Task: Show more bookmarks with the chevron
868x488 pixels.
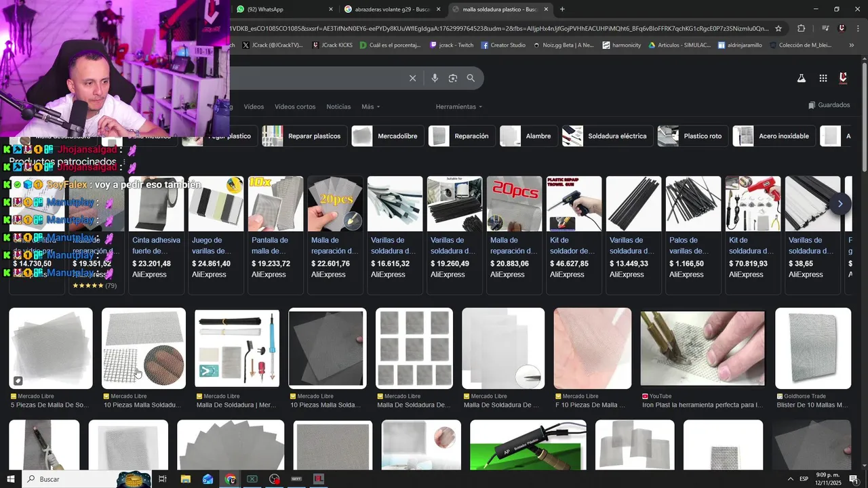Action: [x=851, y=45]
